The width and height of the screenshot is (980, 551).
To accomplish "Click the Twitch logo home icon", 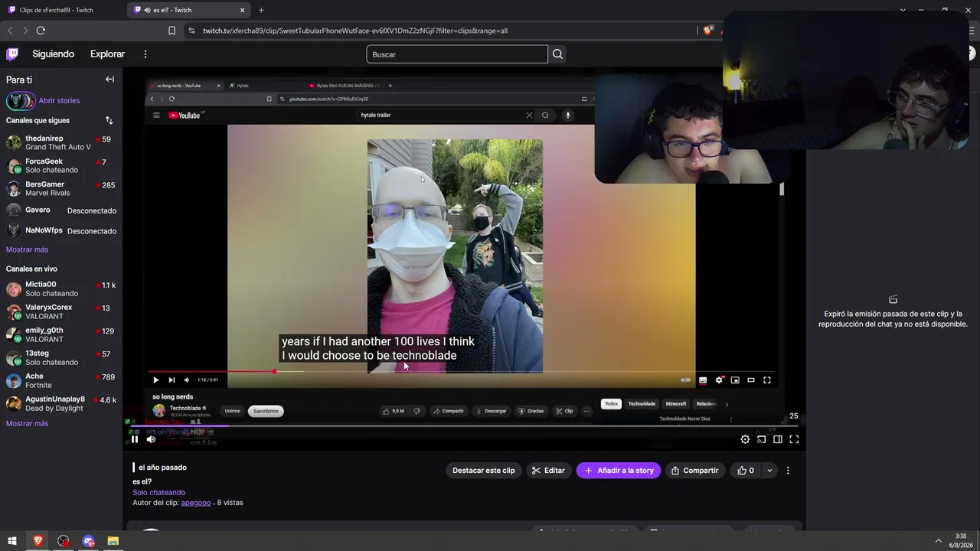I will 12,54.
